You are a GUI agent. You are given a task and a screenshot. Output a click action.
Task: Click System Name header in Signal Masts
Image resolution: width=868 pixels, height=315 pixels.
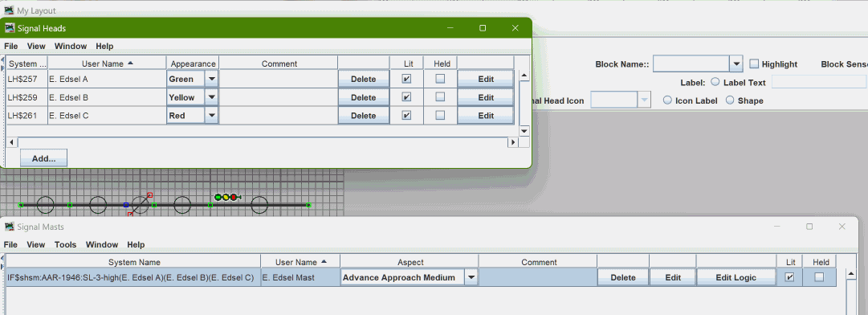tap(133, 263)
